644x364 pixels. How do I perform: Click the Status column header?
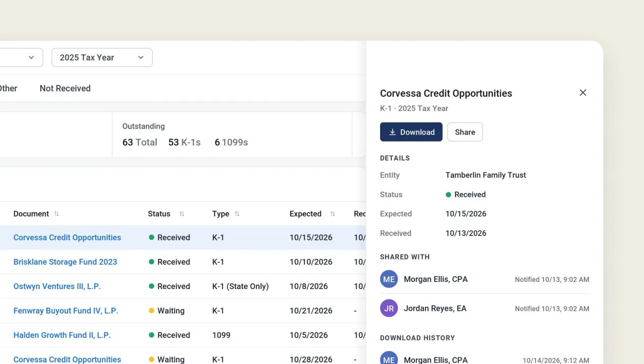(x=159, y=214)
